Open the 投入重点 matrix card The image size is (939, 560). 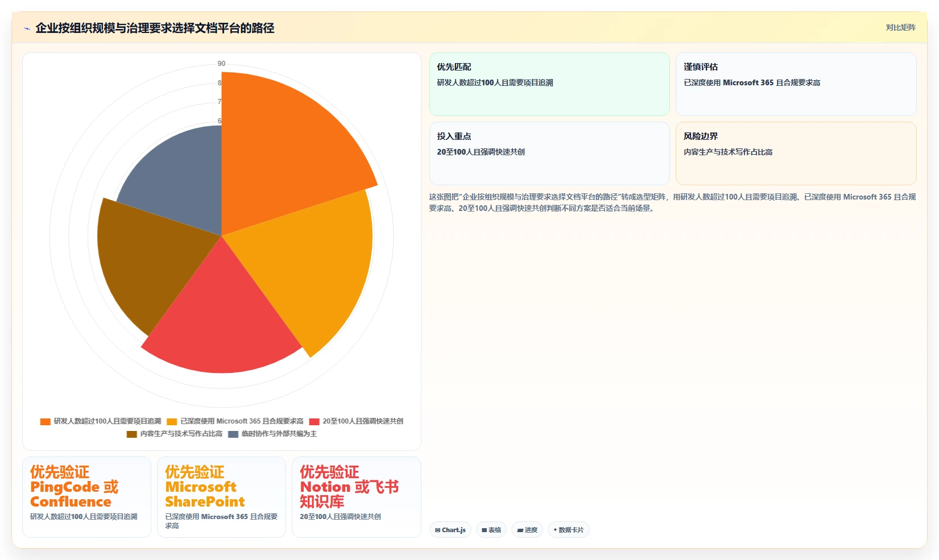tap(549, 154)
